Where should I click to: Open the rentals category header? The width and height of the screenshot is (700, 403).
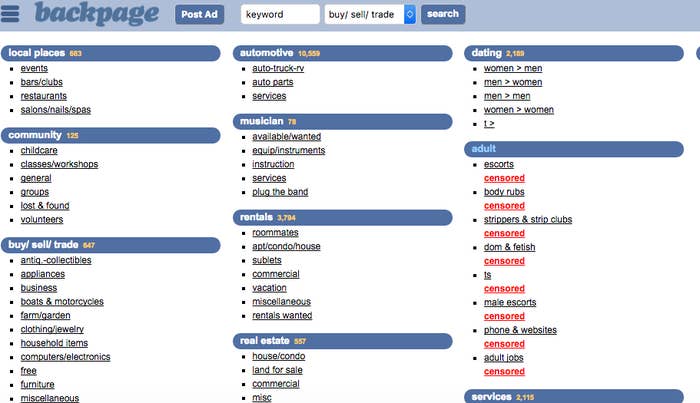[342, 217]
